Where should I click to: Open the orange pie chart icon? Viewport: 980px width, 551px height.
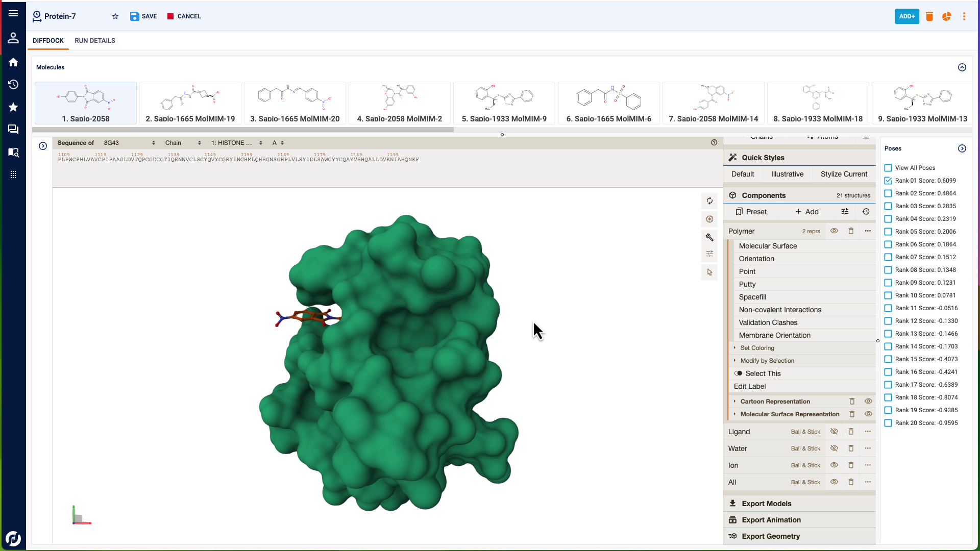click(x=947, y=16)
